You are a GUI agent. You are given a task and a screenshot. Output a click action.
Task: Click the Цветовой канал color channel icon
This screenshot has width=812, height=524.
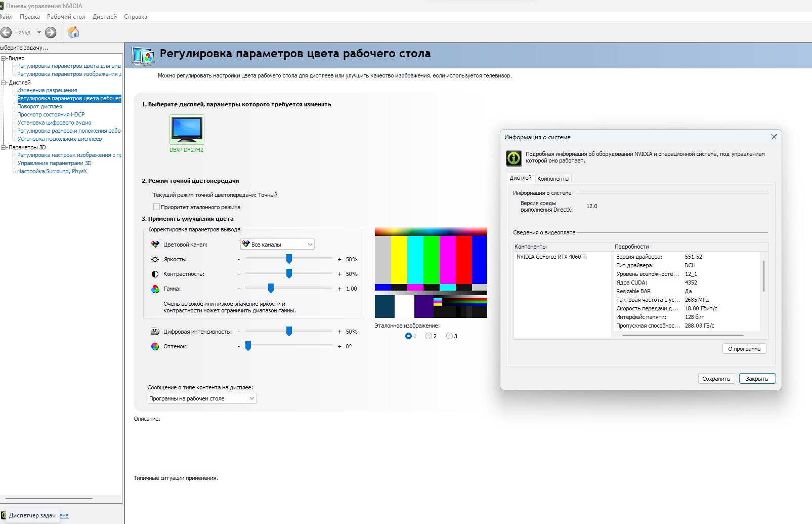[155, 245]
